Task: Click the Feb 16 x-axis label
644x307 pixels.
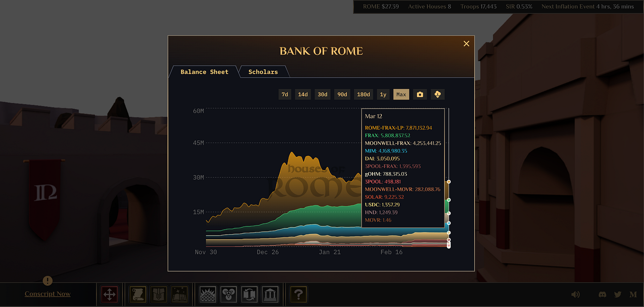Action: point(391,252)
